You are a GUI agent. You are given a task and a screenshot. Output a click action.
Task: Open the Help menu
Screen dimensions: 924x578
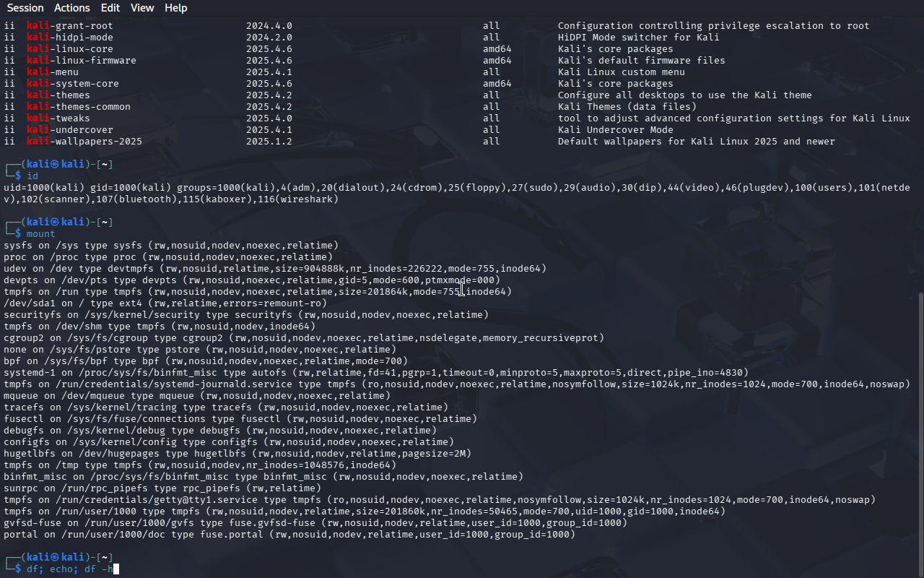click(175, 8)
